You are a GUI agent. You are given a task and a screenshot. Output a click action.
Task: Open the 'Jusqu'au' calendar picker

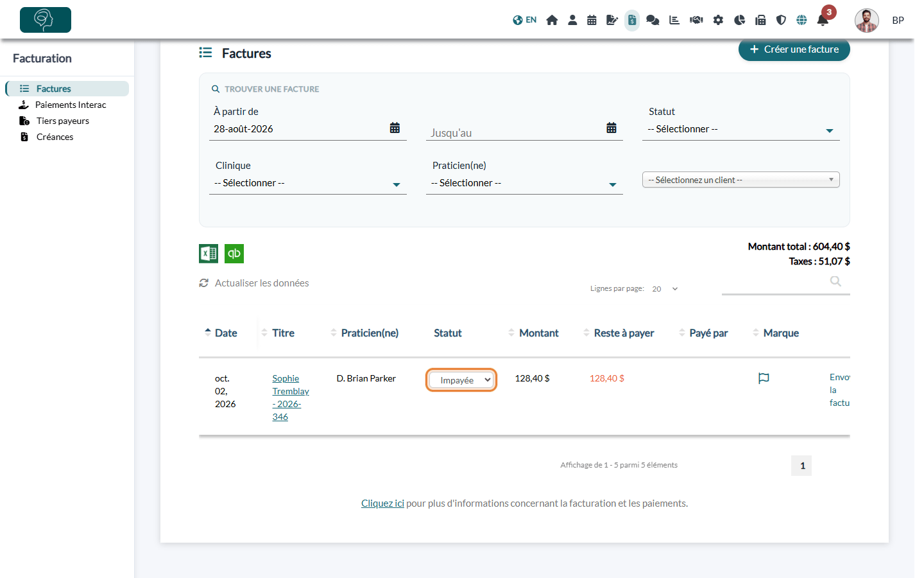pos(612,128)
